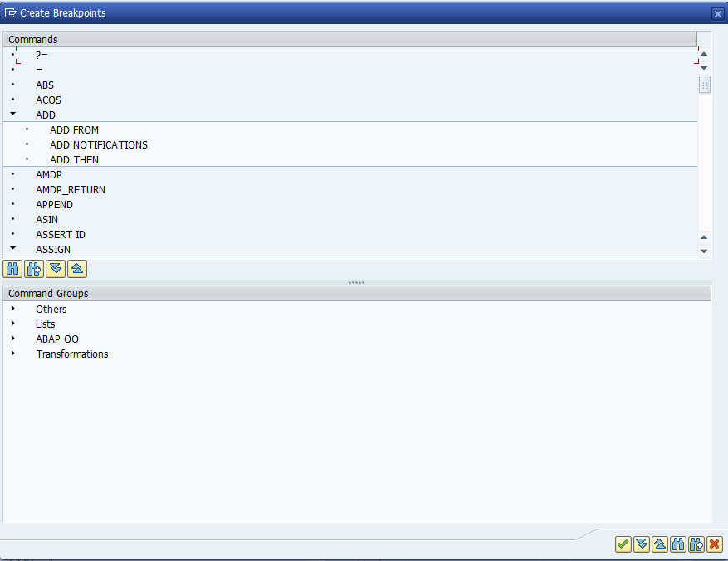This screenshot has width=728, height=561.
Task: Select ABAP OO group label
Action: tap(57, 339)
